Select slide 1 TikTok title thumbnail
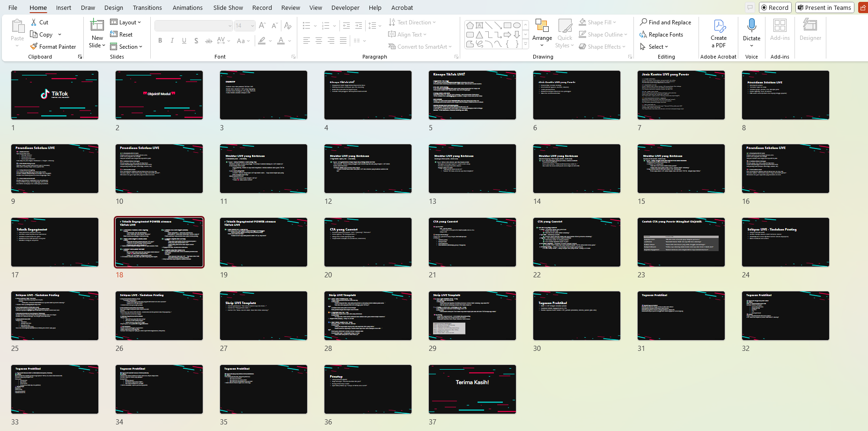The width and height of the screenshot is (868, 431). (55, 95)
